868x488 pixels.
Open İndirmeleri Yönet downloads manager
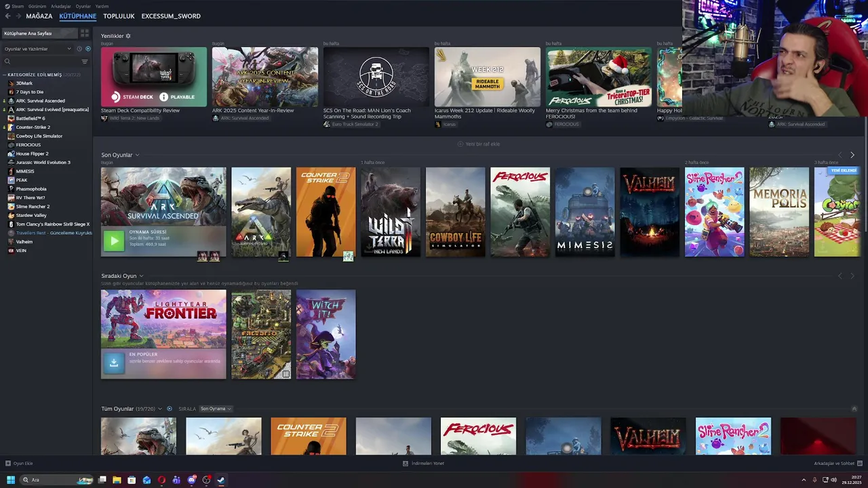click(424, 464)
